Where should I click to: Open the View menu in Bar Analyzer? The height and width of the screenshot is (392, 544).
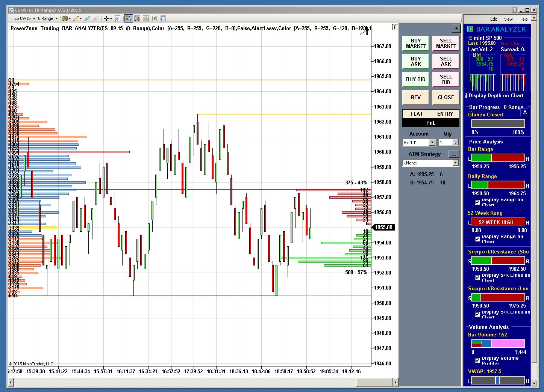pos(508,19)
